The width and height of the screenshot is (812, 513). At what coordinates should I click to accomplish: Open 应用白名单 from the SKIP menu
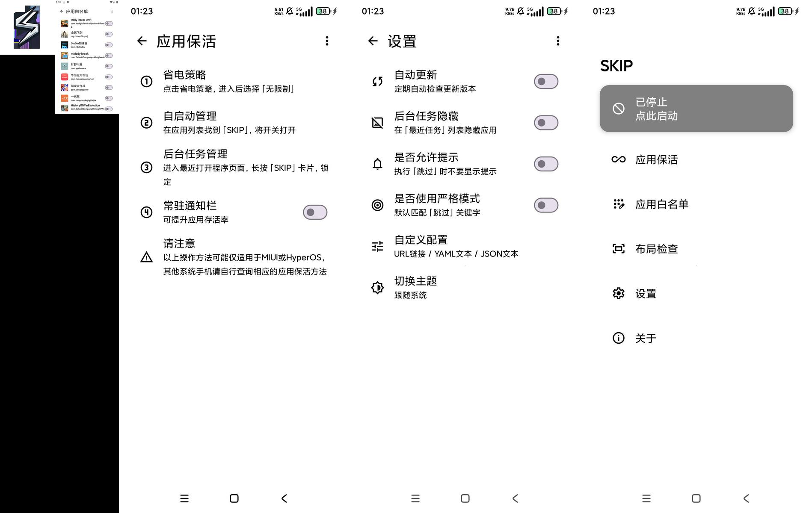coord(661,204)
